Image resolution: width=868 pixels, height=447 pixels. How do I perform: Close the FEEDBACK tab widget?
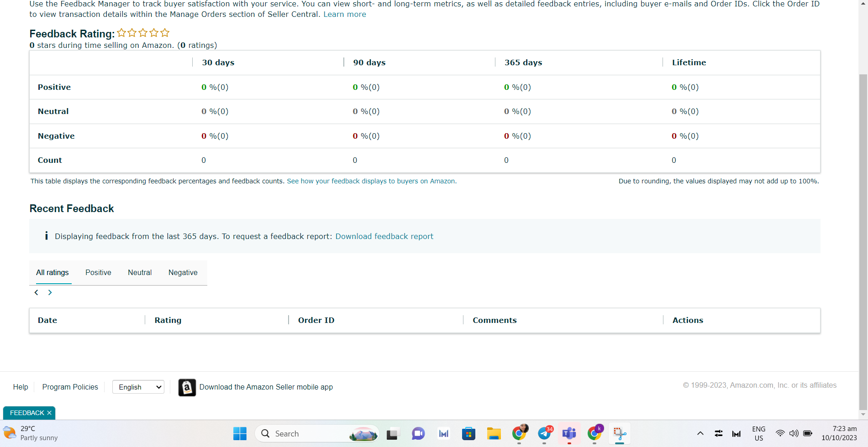pyautogui.click(x=49, y=413)
